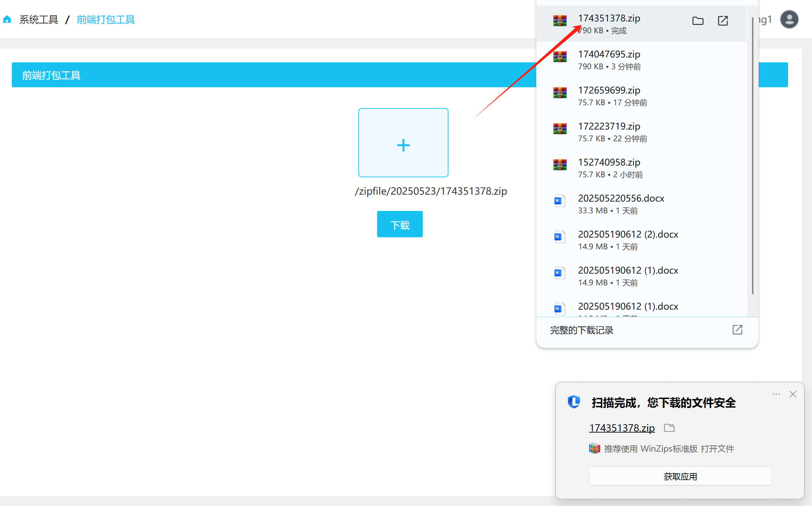This screenshot has width=812, height=506.
Task: Open 174351378.zip link in notification
Action: tap(622, 428)
